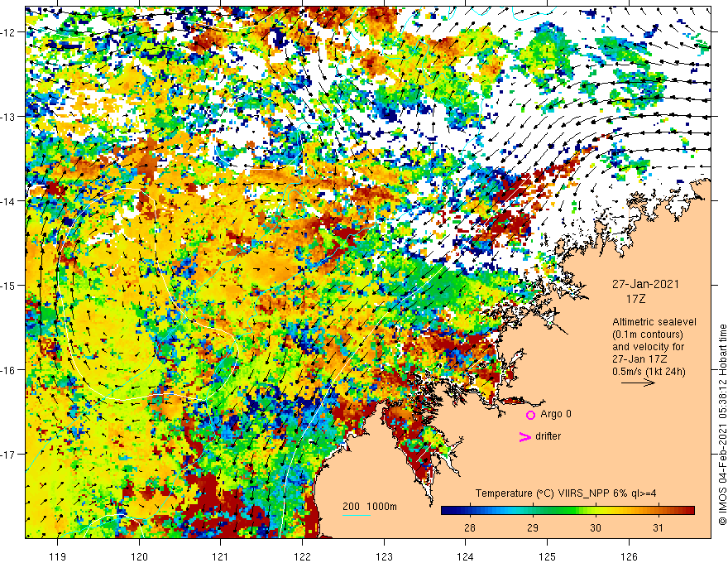
Task: Click the vertical IMOS copyright timestamp text
Action: pyautogui.click(x=722, y=425)
